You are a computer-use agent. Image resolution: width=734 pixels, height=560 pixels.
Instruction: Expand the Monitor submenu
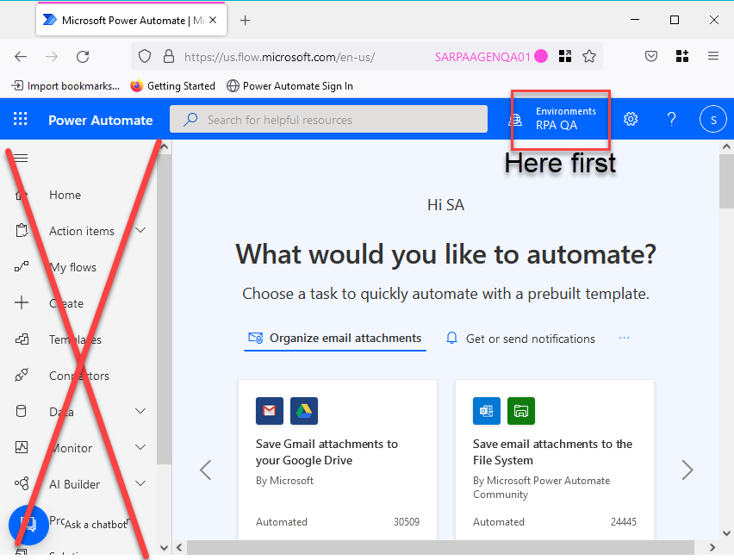tap(140, 447)
